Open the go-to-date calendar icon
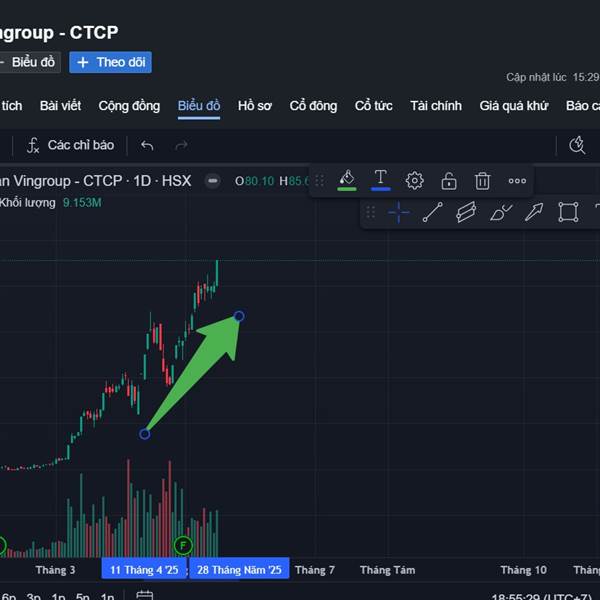This screenshot has width=600, height=600. point(145,595)
